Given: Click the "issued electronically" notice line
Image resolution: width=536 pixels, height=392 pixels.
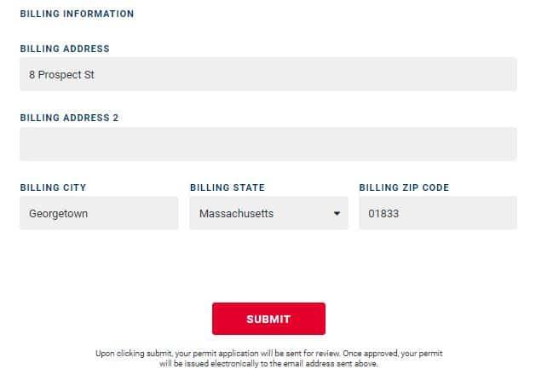Looking at the screenshot, I should click(x=268, y=363).
